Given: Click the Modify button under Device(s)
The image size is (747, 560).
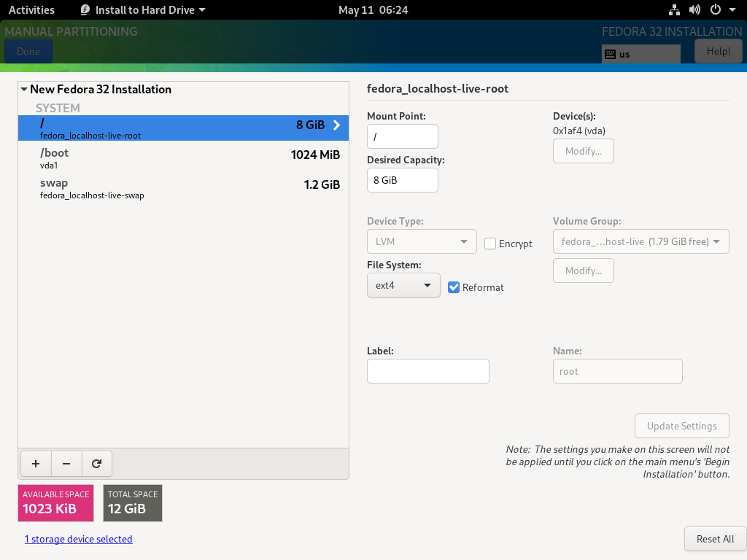Looking at the screenshot, I should (x=584, y=151).
